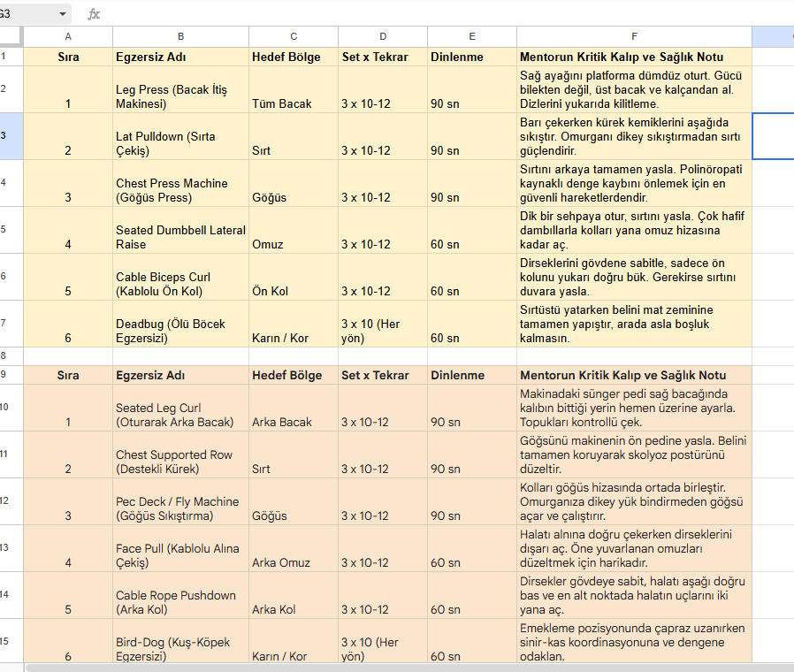Click the fx formula bar icon

94,14
